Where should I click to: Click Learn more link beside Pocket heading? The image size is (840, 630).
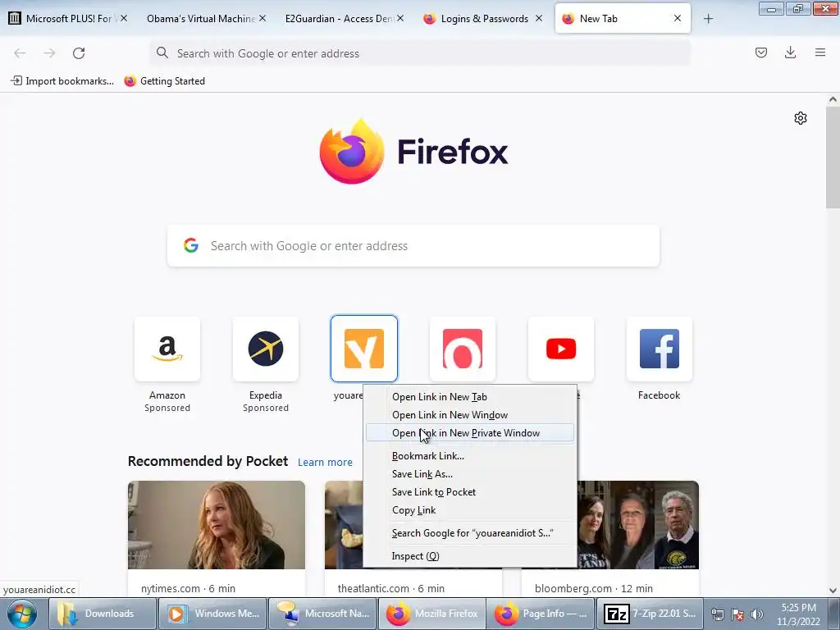coord(325,463)
